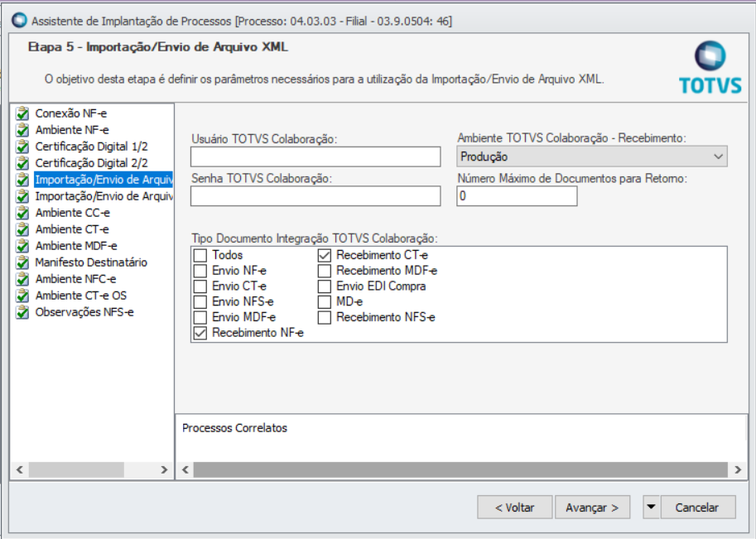Check the Todos checkbox
The width and height of the screenshot is (756, 539).
200,255
